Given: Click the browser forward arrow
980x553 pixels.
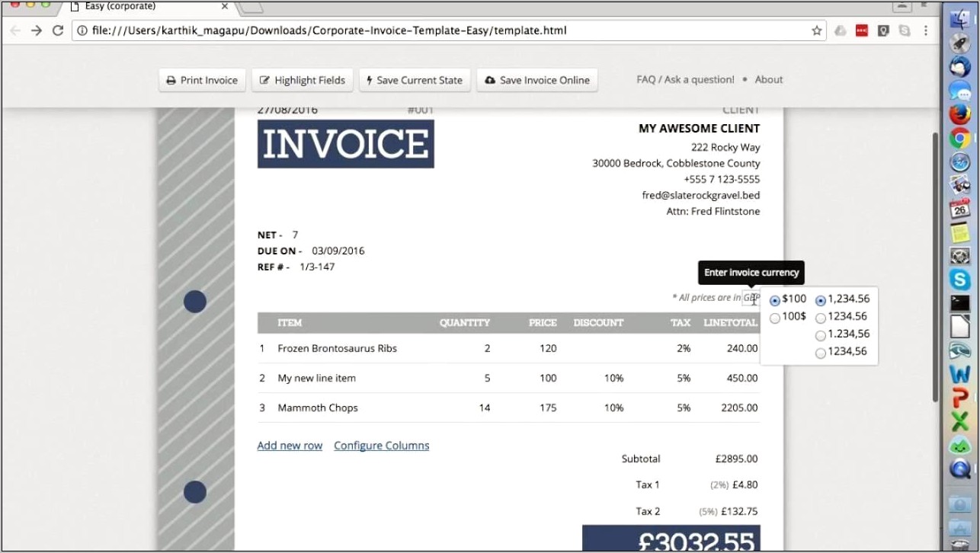Looking at the screenshot, I should tap(36, 30).
